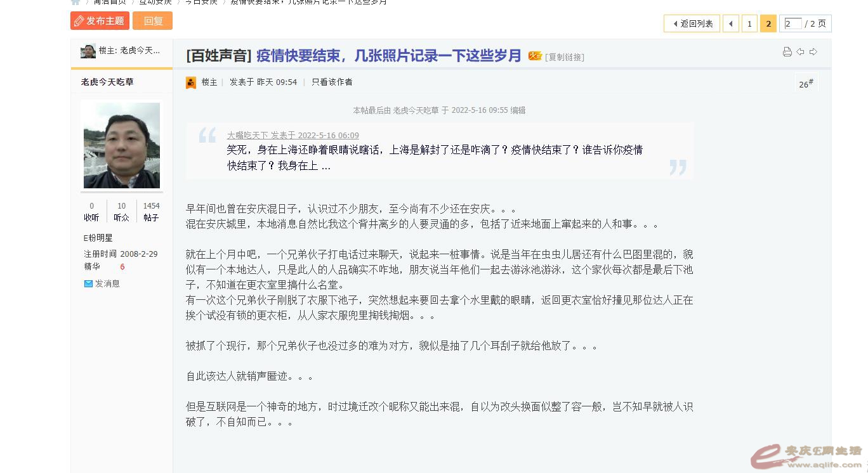
Task: Click the 26# floor number link
Action: [x=806, y=84]
